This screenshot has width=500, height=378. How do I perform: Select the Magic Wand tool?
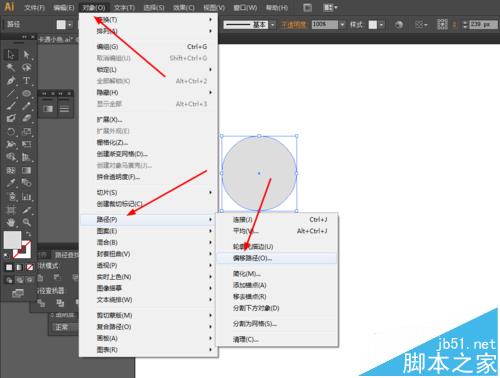(11, 67)
